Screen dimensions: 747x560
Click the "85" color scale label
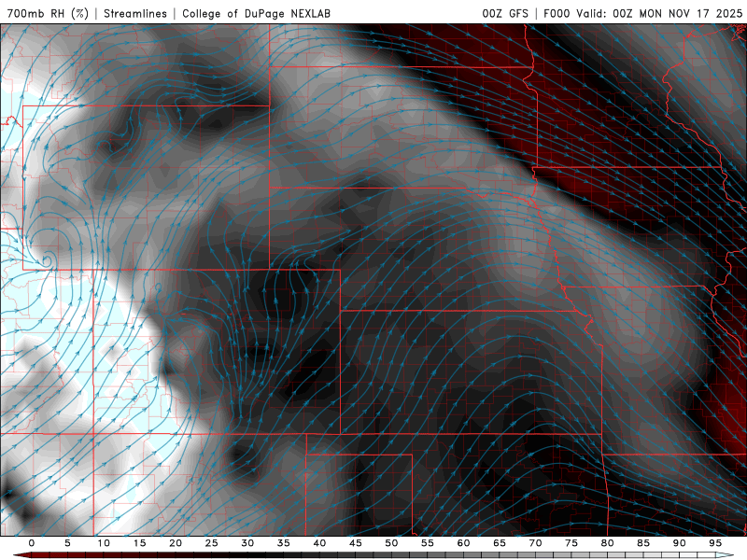643,543
